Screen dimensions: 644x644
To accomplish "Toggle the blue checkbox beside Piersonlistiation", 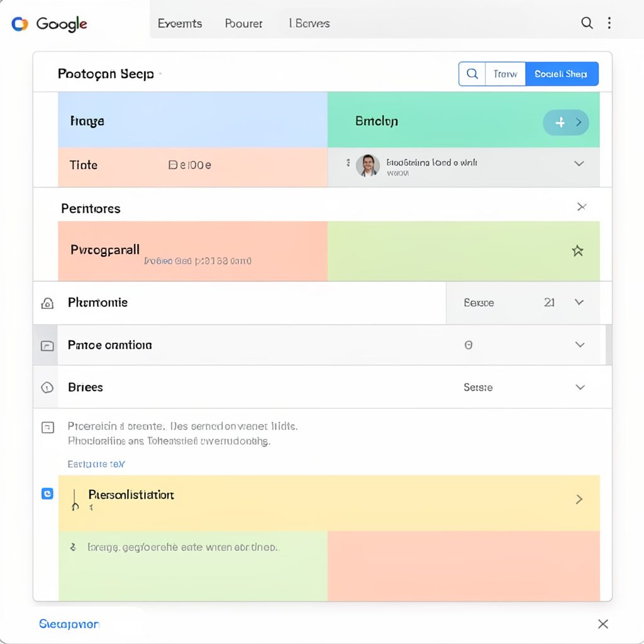I will pos(47,493).
